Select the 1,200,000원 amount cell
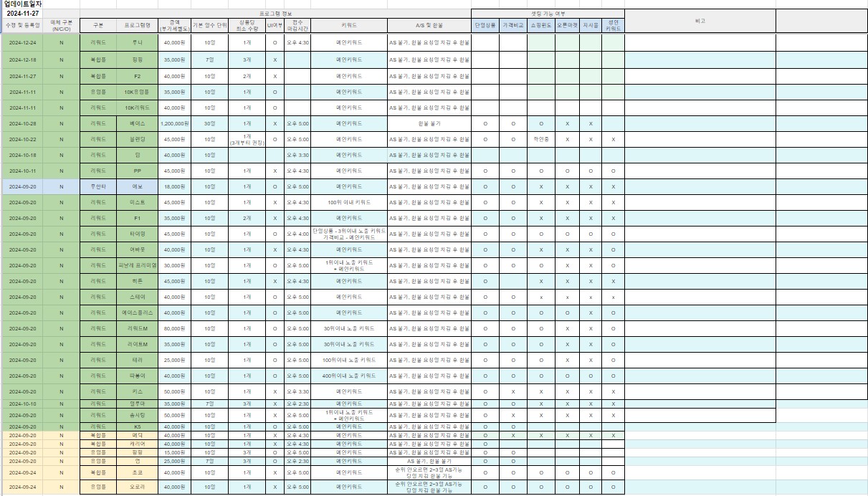This screenshot has height=496, width=868. [x=175, y=123]
